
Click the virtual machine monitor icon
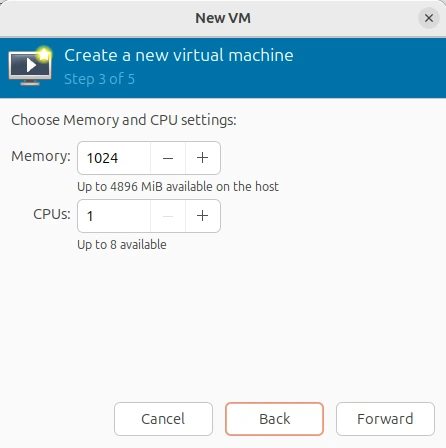(30, 66)
